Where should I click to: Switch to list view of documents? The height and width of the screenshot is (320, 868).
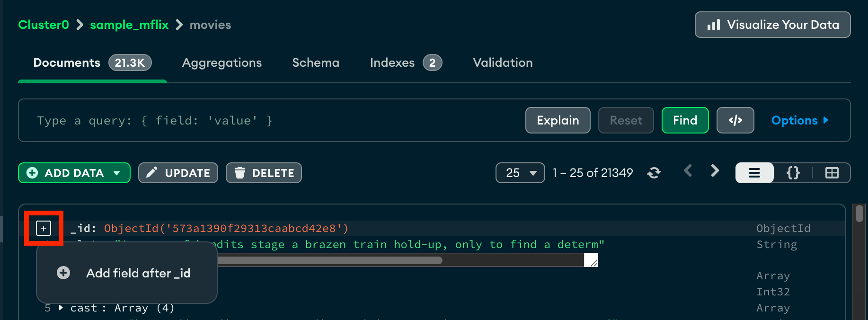[x=754, y=173]
